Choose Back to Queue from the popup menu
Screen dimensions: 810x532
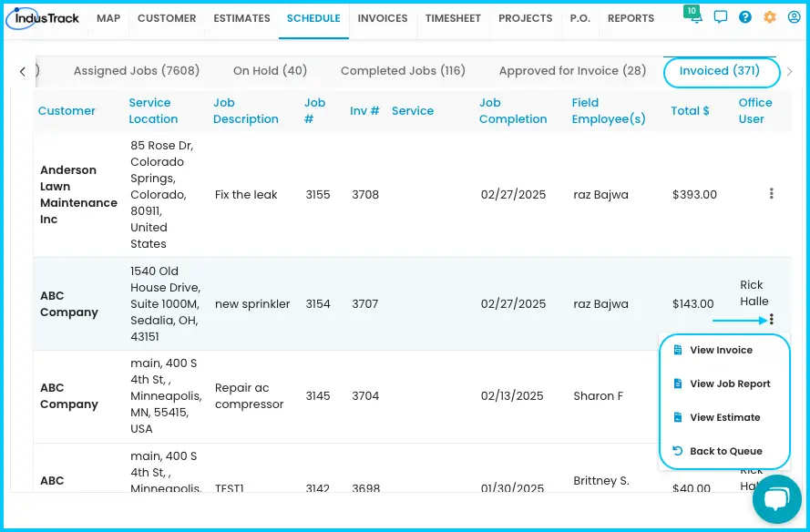tap(718, 451)
